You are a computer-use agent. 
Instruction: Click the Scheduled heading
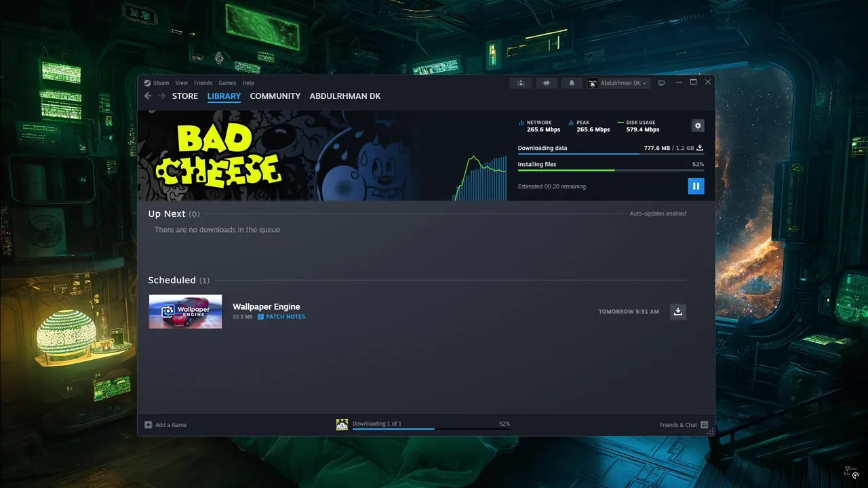click(172, 280)
